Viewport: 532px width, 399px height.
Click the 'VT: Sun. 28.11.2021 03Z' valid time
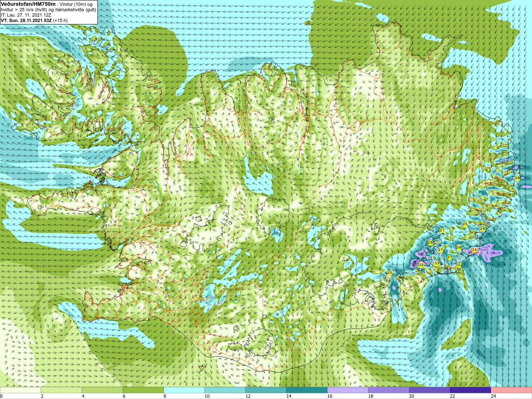(26, 20)
